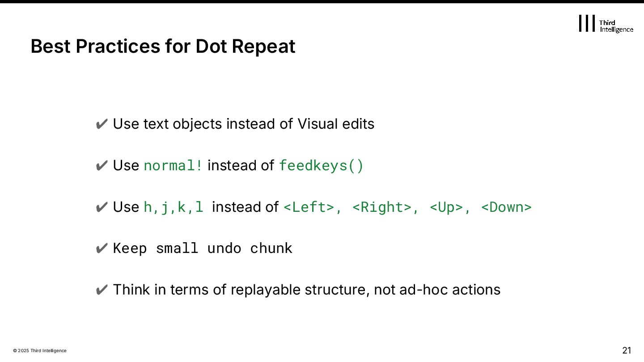Click the <Down> key text
The width and height of the screenshot is (644, 362).
[x=506, y=207]
